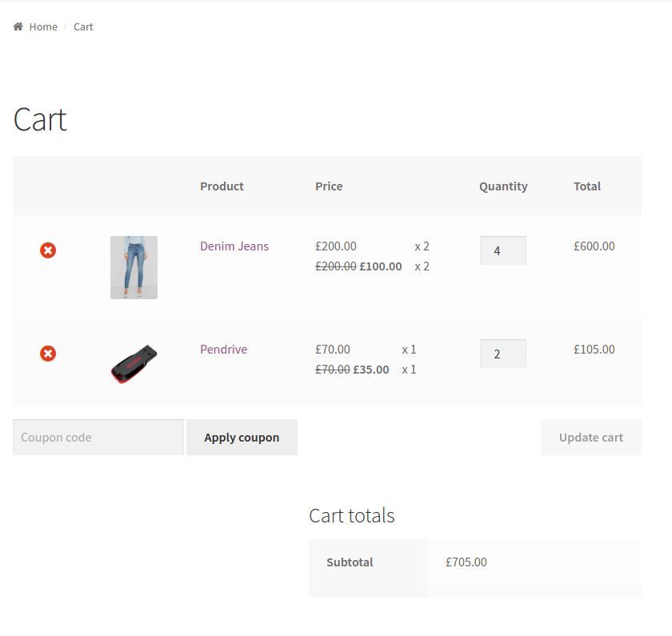Image resolution: width=672 pixels, height=636 pixels.
Task: Open the Pendrive product link
Action: [x=223, y=350]
